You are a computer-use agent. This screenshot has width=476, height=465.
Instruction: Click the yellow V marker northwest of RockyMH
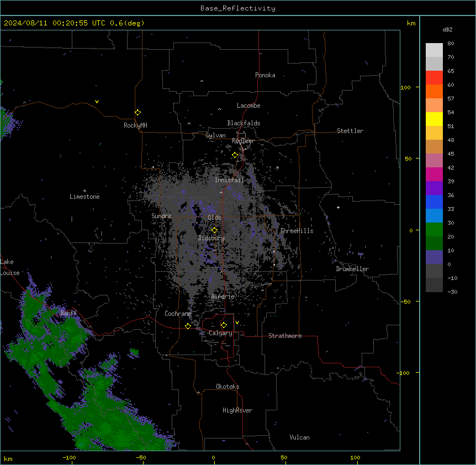coord(97,102)
